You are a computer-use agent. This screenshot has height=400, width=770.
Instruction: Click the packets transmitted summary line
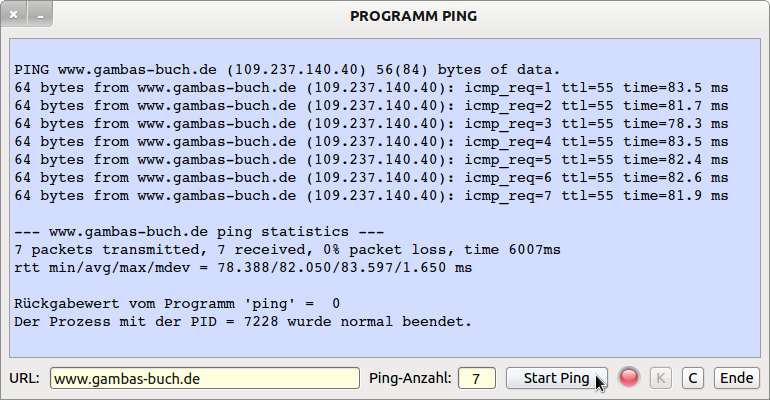287,250
